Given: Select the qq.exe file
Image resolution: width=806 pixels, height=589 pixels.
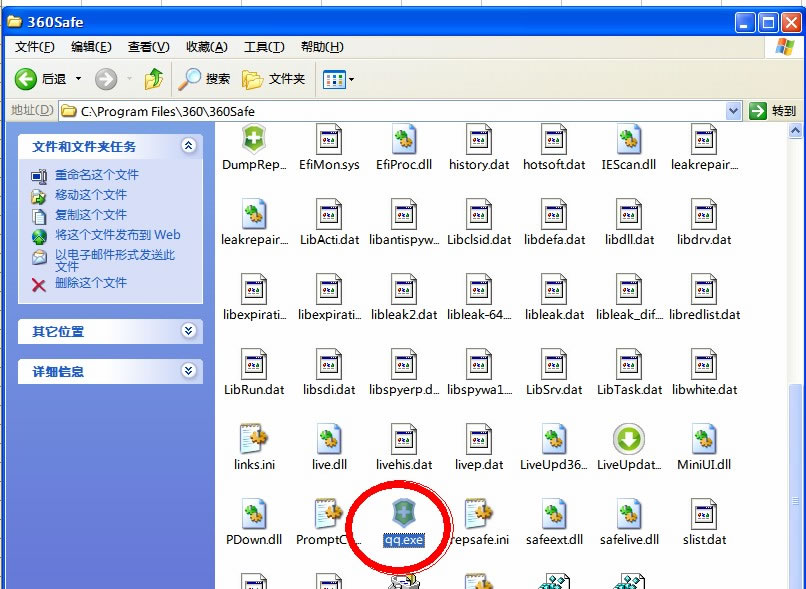Looking at the screenshot, I should coord(404,522).
